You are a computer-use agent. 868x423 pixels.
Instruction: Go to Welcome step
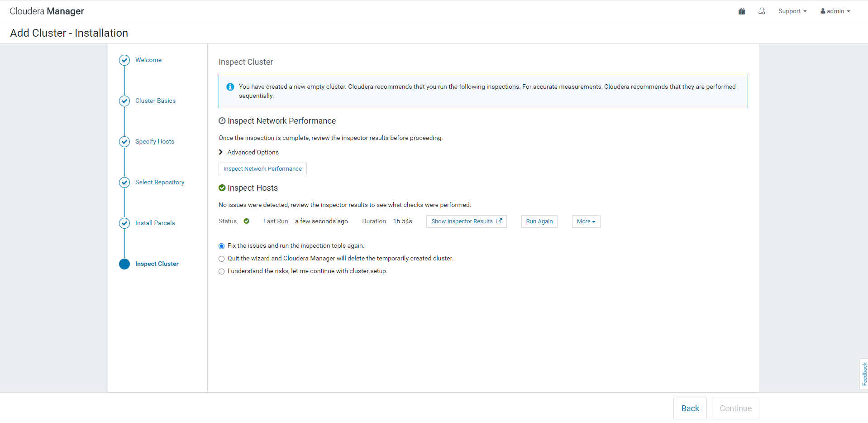pyautogui.click(x=148, y=60)
